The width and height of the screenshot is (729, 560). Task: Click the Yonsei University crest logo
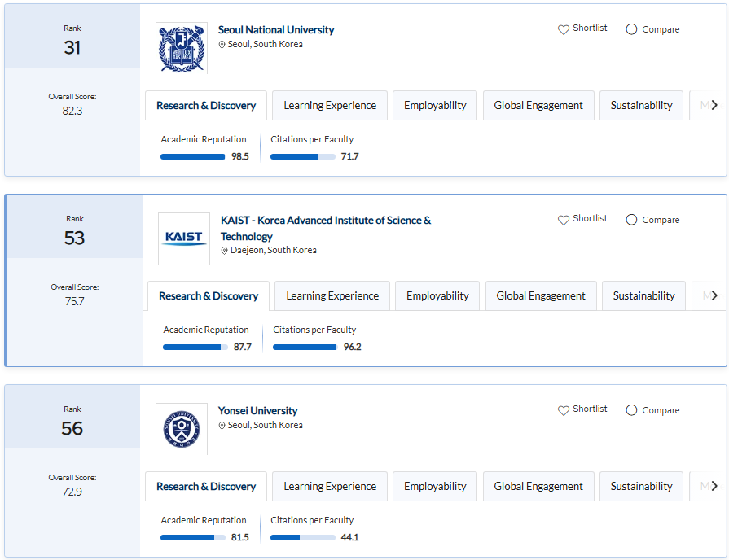182,429
